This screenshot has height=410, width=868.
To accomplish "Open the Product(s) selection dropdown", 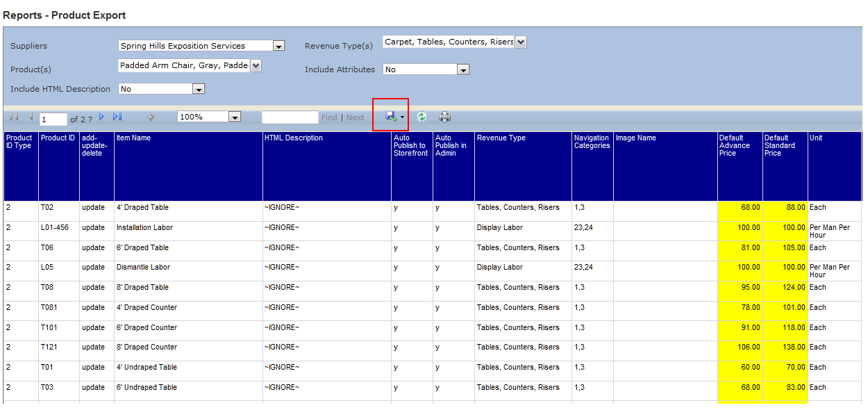I will [x=256, y=65].
